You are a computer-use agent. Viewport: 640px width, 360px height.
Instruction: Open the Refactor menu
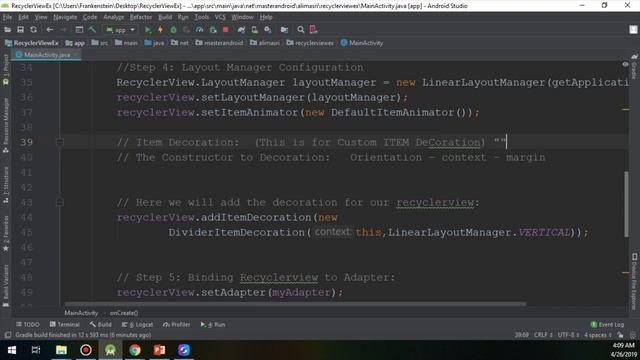pyautogui.click(x=141, y=17)
